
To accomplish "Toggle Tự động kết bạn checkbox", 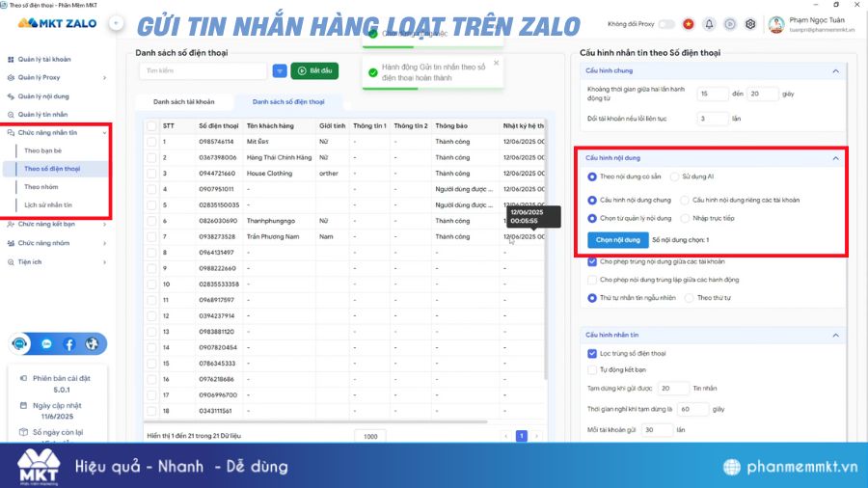I will pyautogui.click(x=592, y=369).
